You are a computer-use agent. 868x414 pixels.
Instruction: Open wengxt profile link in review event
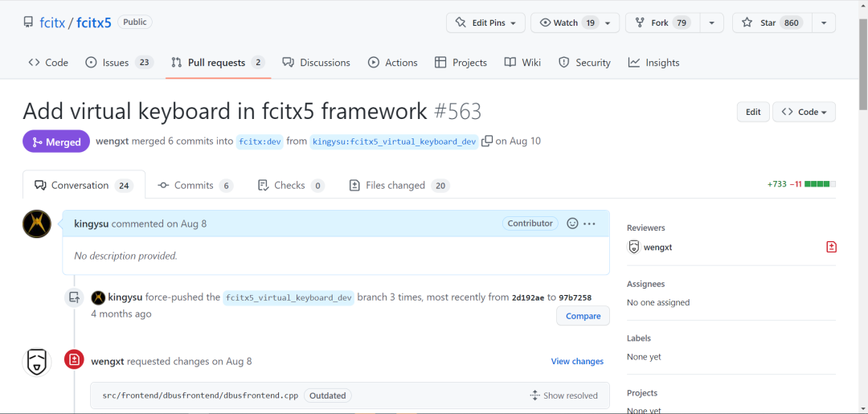click(108, 362)
